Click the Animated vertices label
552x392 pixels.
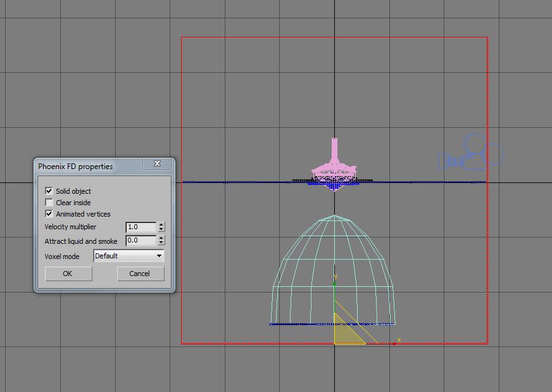83,214
